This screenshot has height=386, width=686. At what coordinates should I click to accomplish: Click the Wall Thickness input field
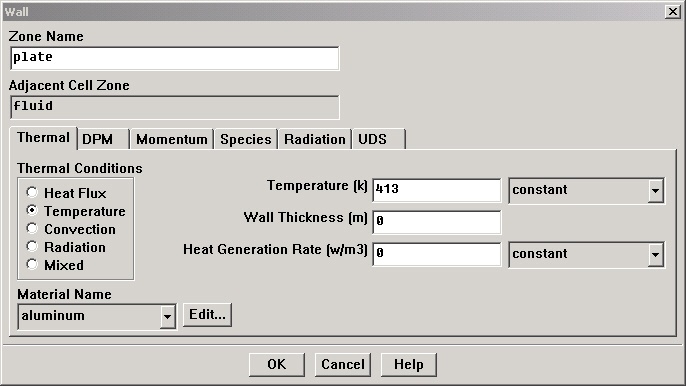(437, 222)
